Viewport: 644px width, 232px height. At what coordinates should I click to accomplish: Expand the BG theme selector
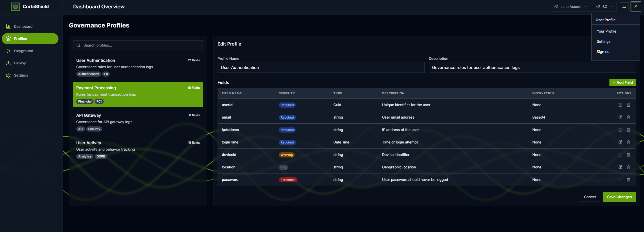pos(604,6)
